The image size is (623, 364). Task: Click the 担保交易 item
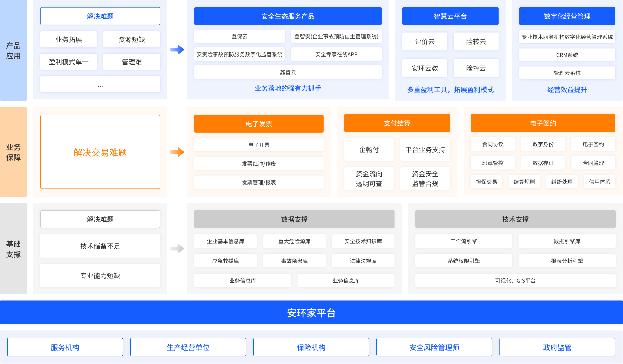point(486,182)
